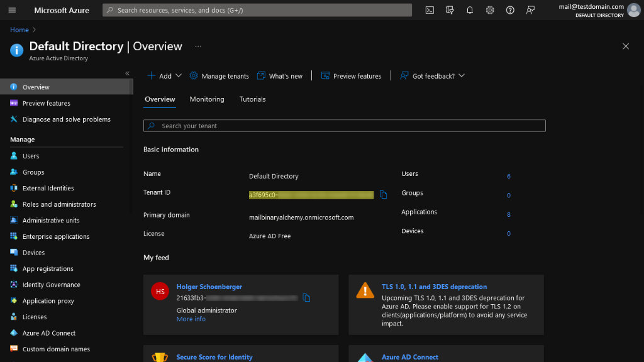Click the Application proxy icon

coord(14,300)
